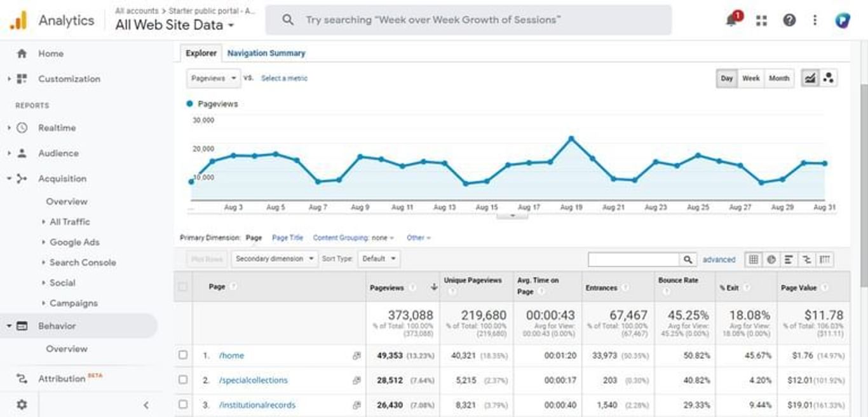Open Audience reports in the sidebar
868x417 pixels.
point(58,153)
